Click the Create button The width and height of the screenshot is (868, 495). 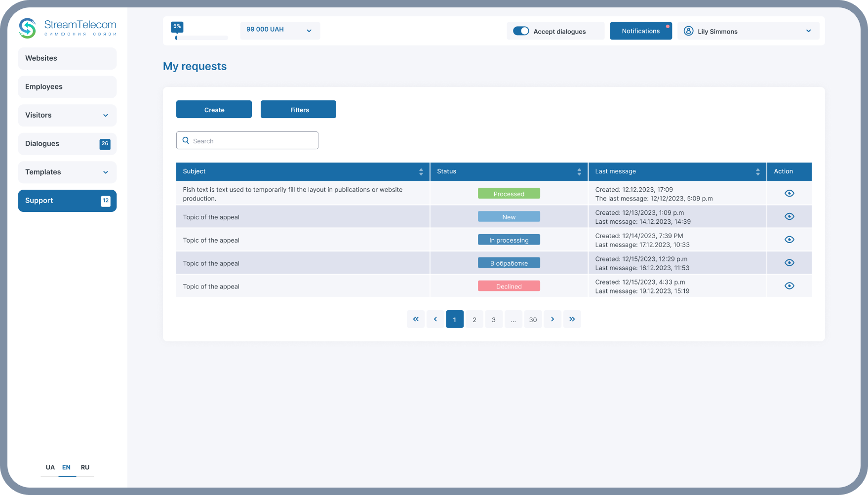click(214, 110)
